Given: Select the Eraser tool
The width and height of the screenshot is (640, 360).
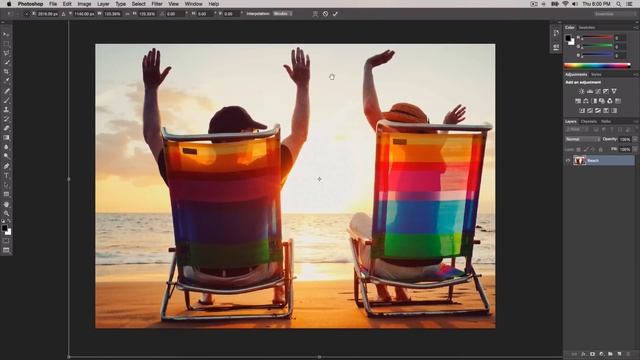Looking at the screenshot, I should tap(6, 128).
